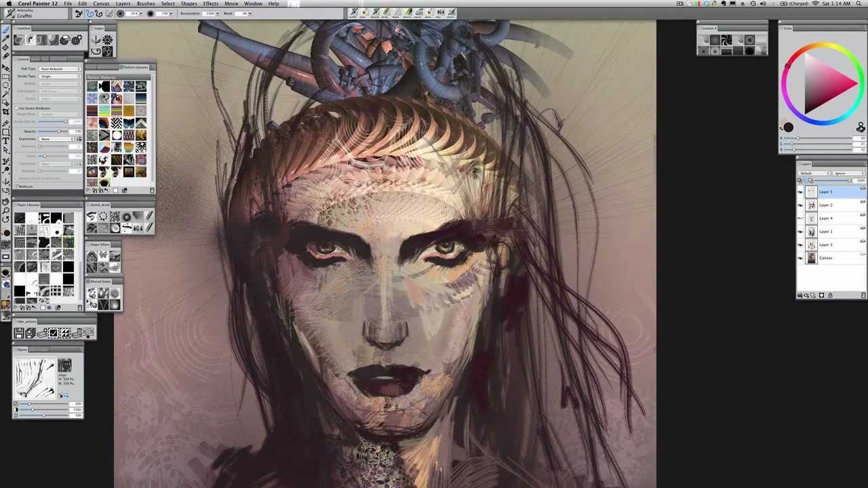Select the Canvas layer row
Image resolution: width=868 pixels, height=488 pixels.
pos(831,258)
